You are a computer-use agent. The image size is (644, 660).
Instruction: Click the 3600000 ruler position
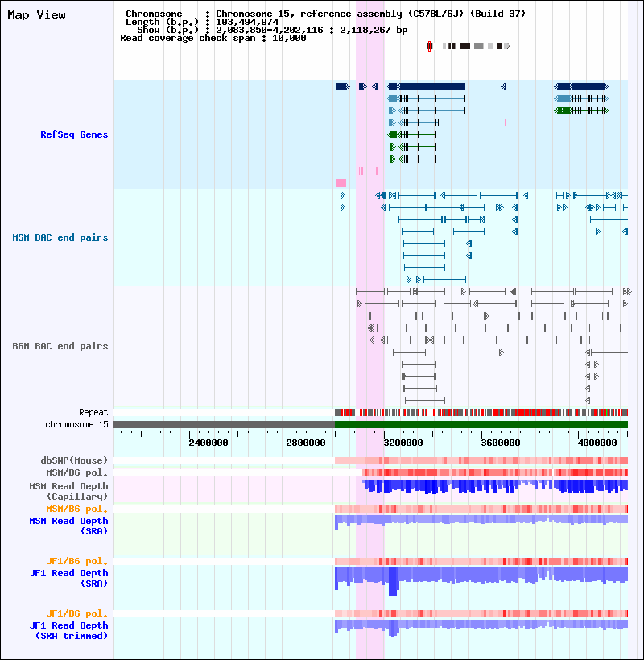point(500,443)
